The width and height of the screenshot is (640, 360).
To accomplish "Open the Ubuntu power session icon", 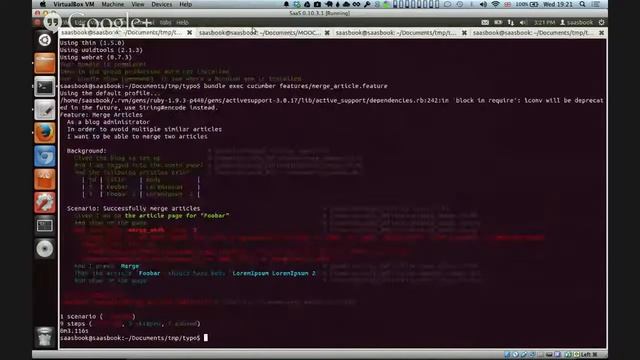I will pyautogui.click(x=602, y=22).
